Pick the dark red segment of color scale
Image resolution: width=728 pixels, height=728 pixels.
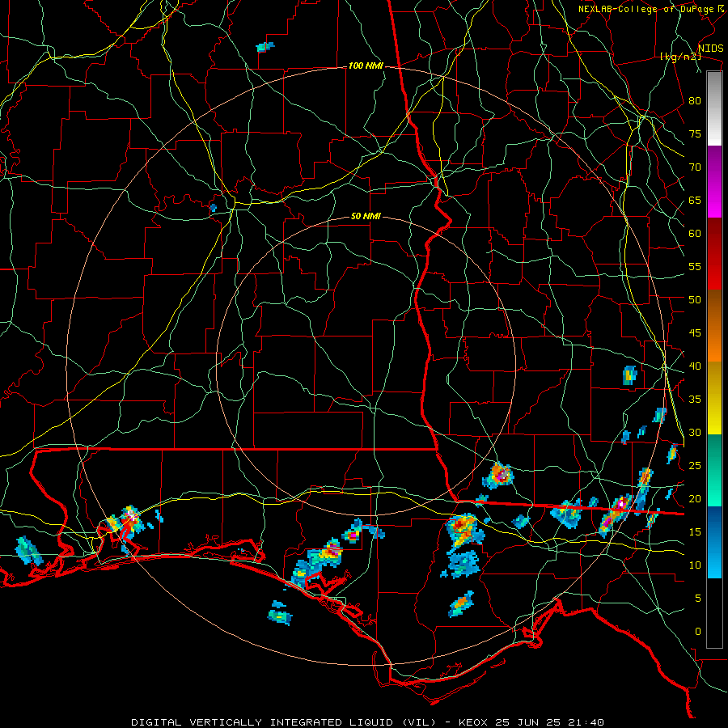click(714, 254)
